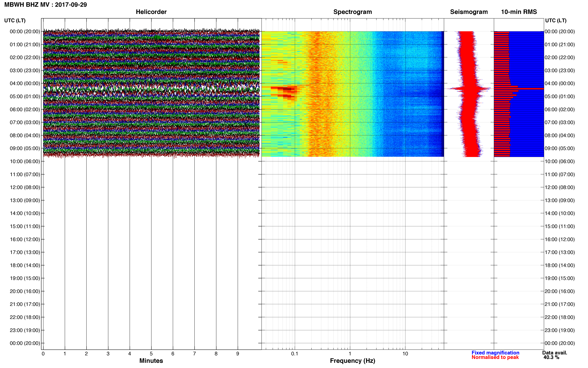Click the Normalised to peak legend text
This screenshot has width=588, height=368.
pyautogui.click(x=495, y=357)
